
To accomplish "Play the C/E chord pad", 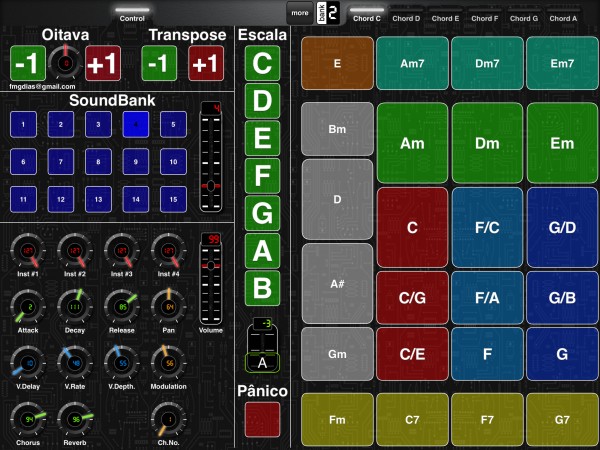I will (412, 354).
